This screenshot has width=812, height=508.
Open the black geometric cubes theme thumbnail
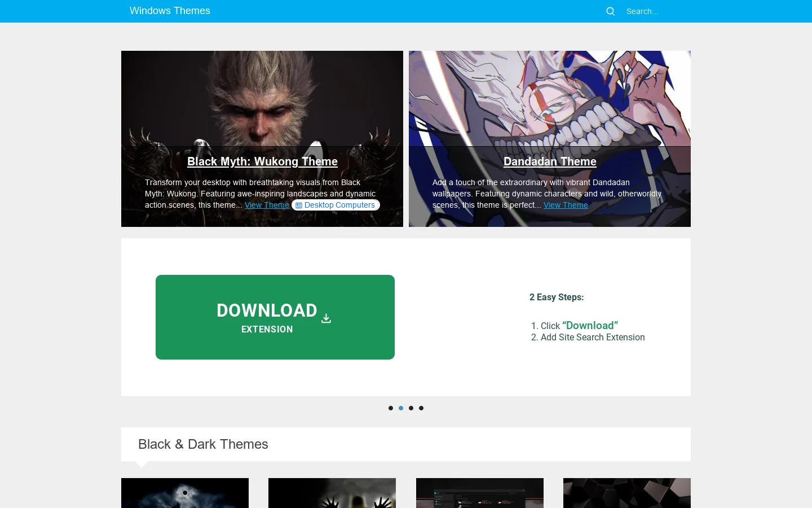[x=627, y=493]
